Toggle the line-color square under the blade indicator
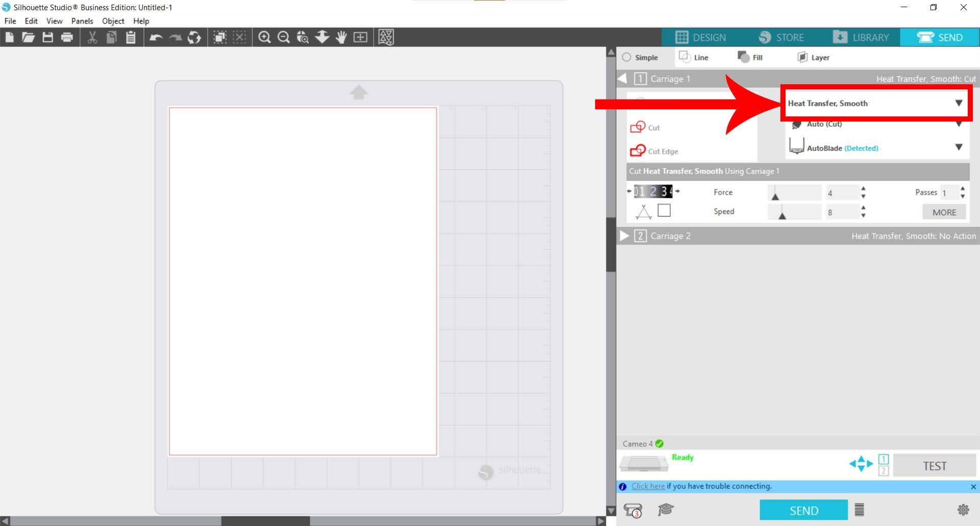The height and width of the screenshot is (526, 980). tap(664, 209)
